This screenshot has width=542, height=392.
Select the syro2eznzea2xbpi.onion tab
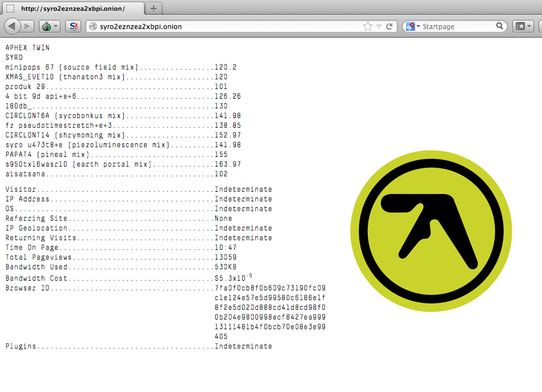(74, 9)
